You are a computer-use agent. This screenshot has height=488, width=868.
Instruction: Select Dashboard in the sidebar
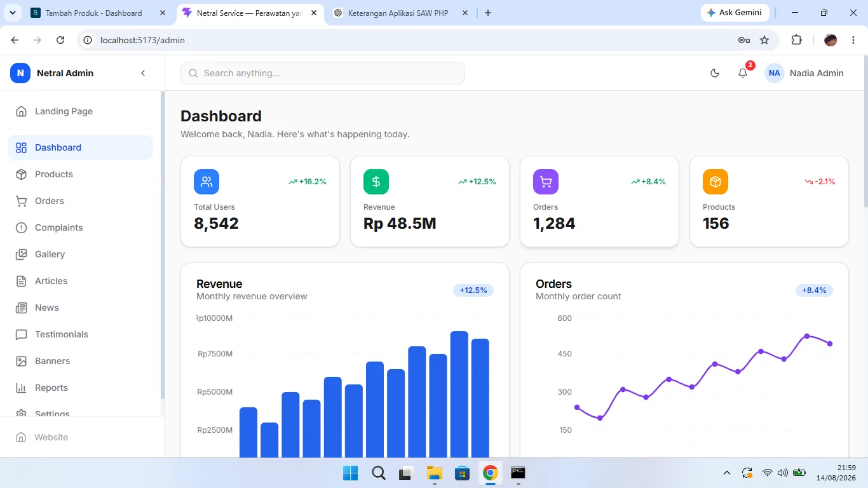(x=80, y=147)
